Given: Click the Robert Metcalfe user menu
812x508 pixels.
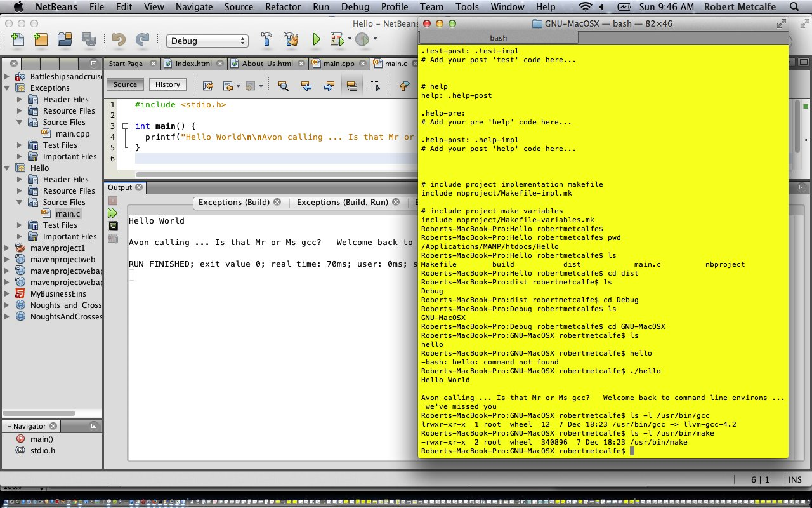Looking at the screenshot, I should point(740,7).
